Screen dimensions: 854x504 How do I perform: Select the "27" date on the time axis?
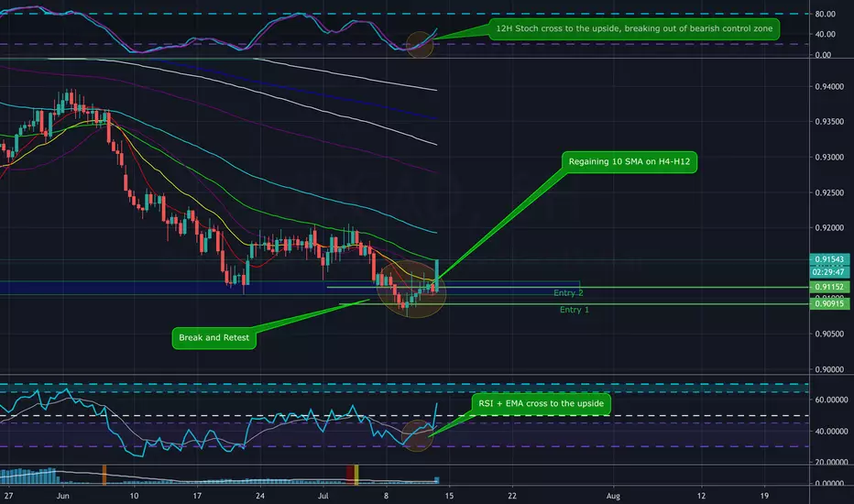click(x=8, y=496)
